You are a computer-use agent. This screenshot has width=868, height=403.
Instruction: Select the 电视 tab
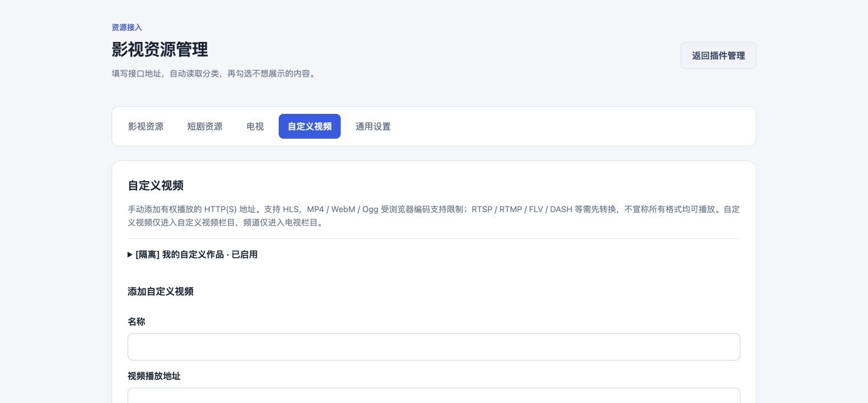(255, 126)
